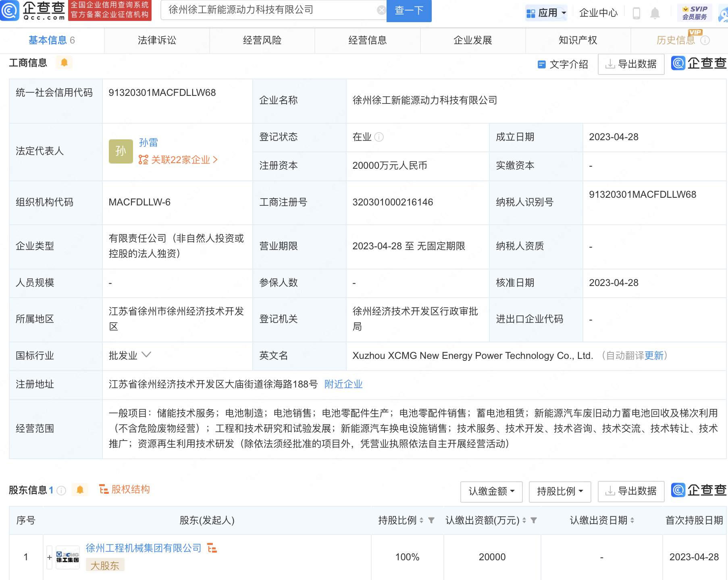Image resolution: width=728 pixels, height=580 pixels.
Task: Sort by 认缴出资日期 column arrows
Action: click(x=632, y=520)
